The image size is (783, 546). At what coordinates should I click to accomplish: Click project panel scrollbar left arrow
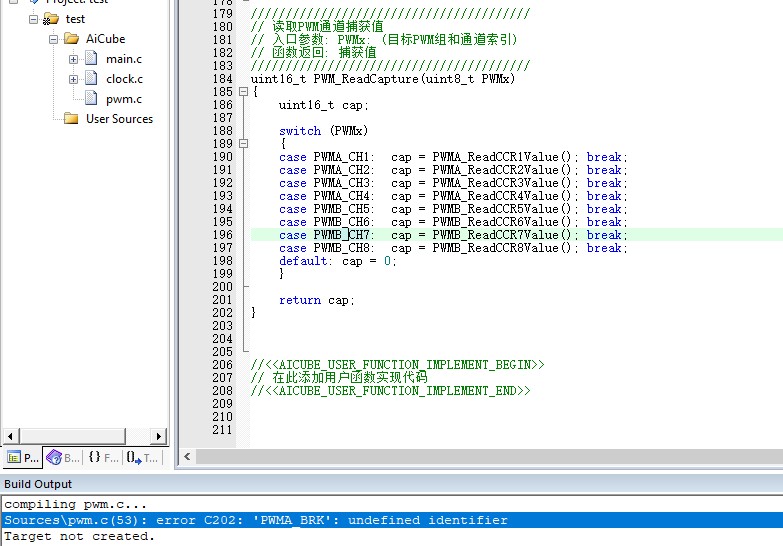(x=10, y=436)
